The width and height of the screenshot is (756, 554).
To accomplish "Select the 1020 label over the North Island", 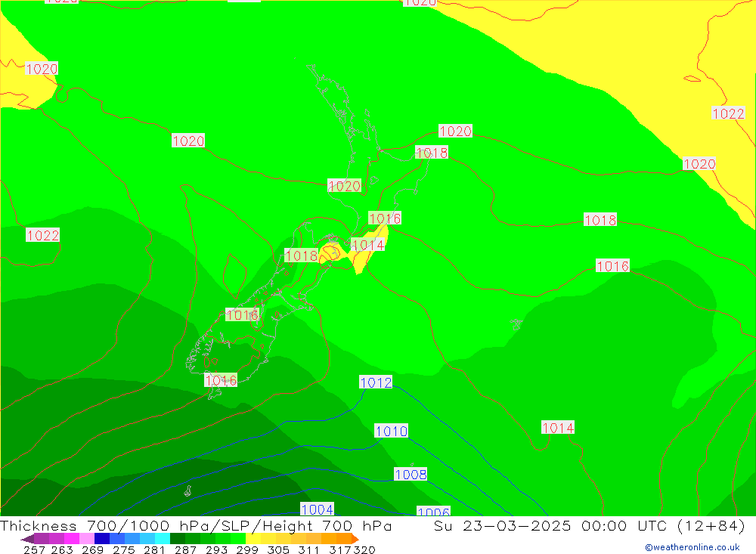I will click(x=344, y=186).
